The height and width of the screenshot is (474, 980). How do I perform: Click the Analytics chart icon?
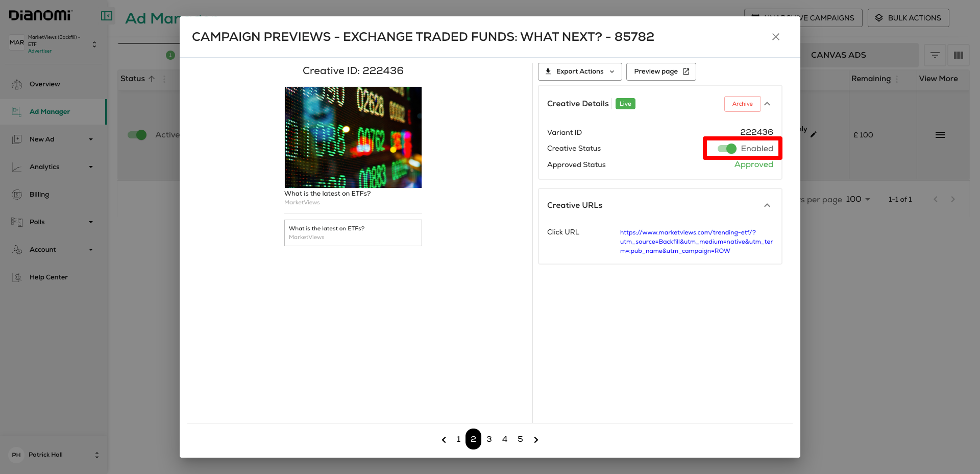(x=17, y=167)
